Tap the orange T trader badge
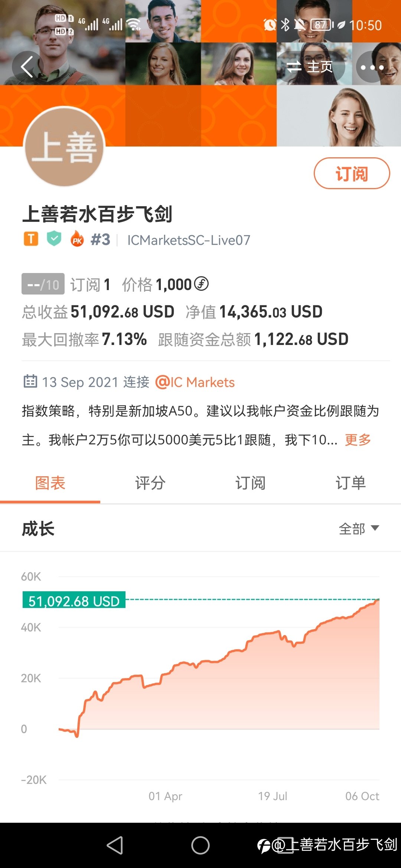Screen dimensions: 401x868 (31, 239)
